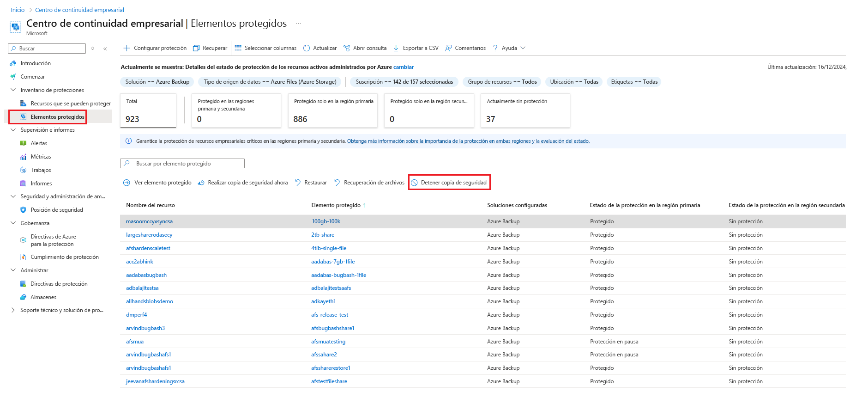Click the Configurar protección plus icon
Screen dimensions: 868x398
[127, 48]
